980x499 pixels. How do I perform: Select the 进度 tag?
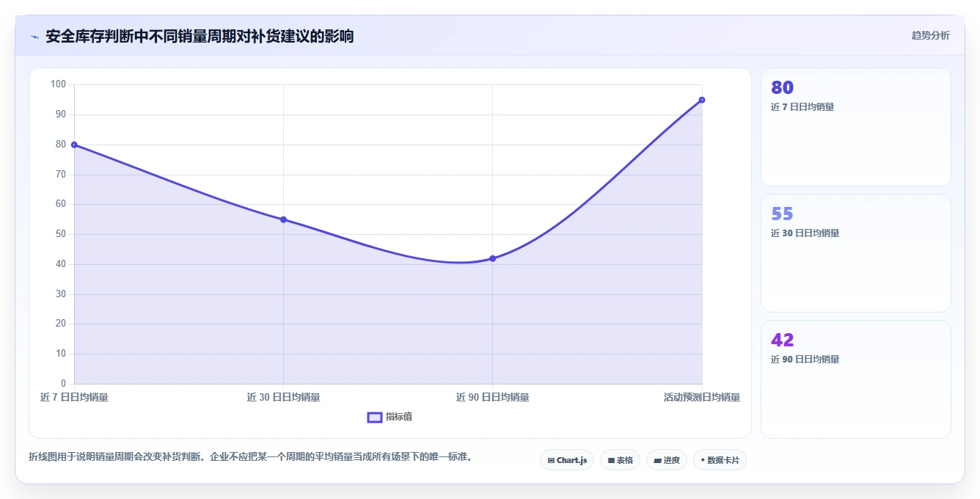666,460
